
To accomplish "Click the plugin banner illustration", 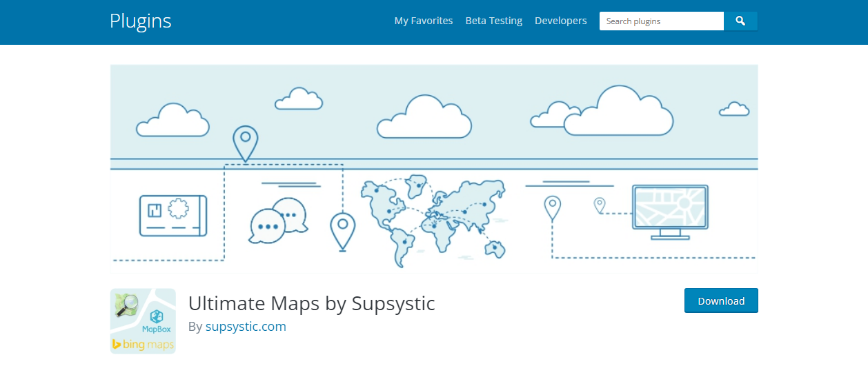I will point(434,168).
